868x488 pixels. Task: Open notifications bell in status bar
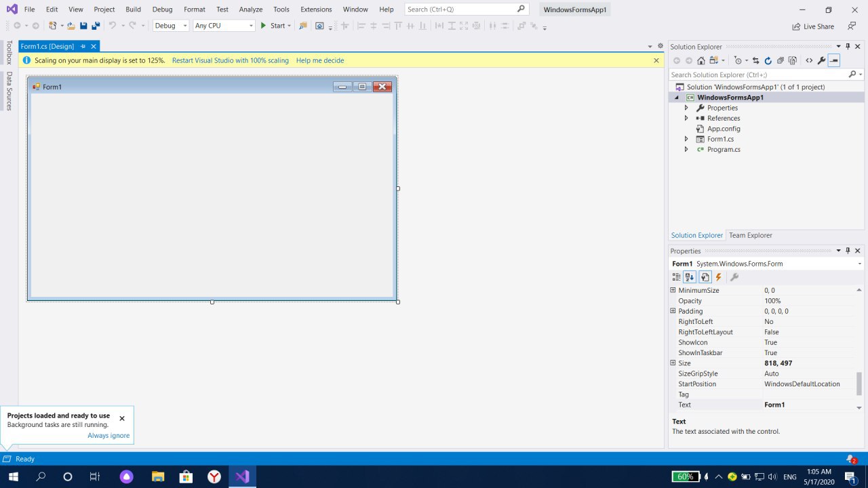[850, 459]
